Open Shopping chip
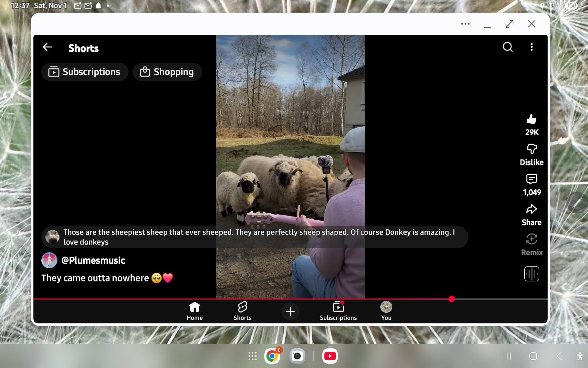The height and width of the screenshot is (368, 588). tap(167, 72)
